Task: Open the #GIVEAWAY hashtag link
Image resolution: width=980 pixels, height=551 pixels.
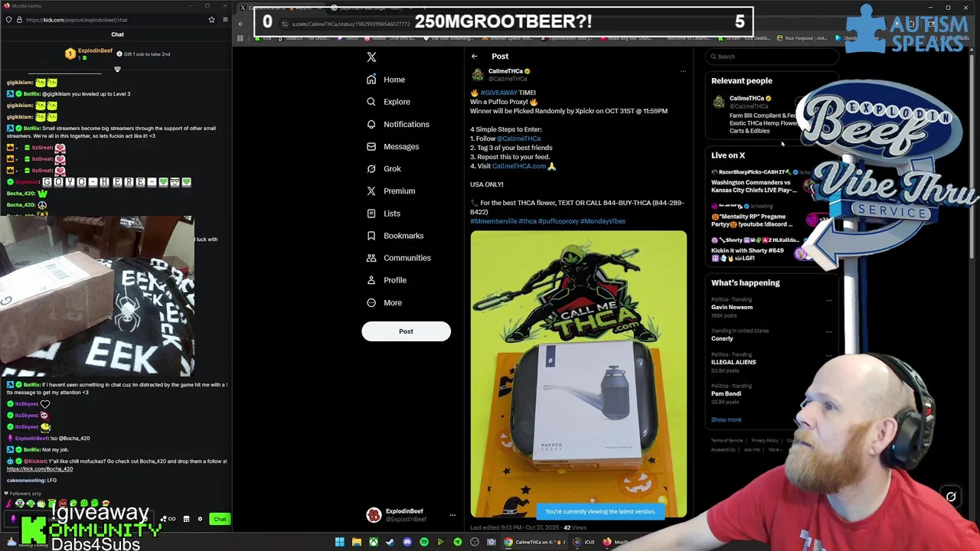Action: click(498, 93)
